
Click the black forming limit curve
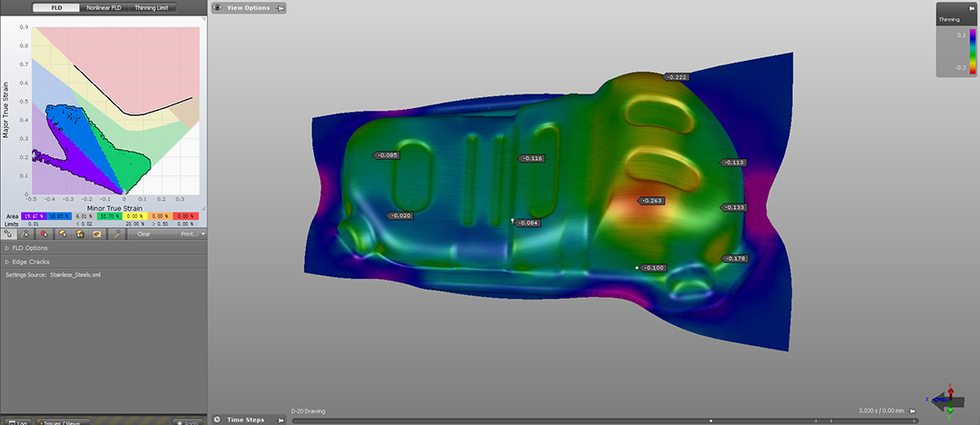132,114
